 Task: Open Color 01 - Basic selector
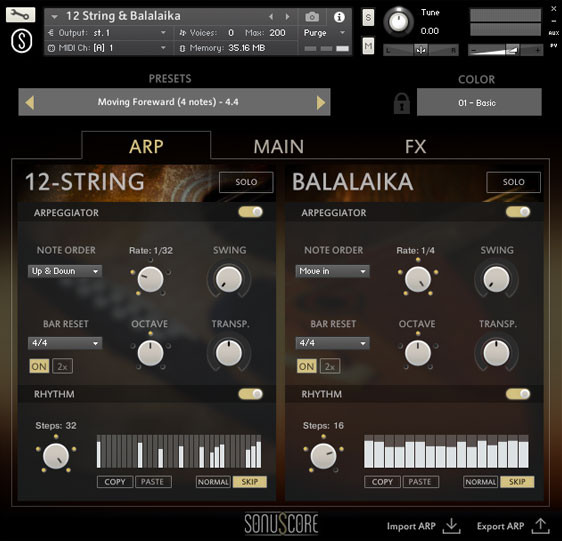point(479,103)
